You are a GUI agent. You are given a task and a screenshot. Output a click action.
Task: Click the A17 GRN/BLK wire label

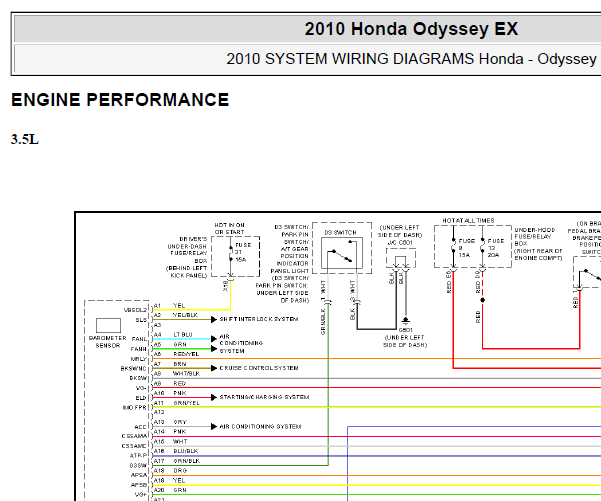click(186, 460)
